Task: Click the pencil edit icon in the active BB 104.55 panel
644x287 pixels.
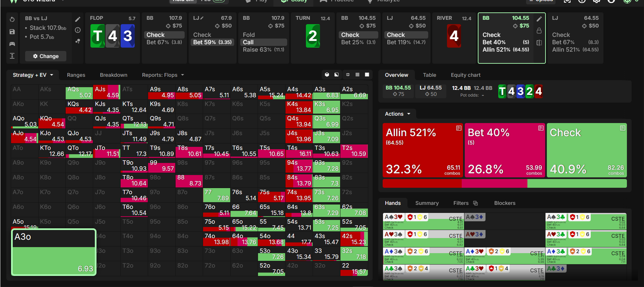Action: [539, 19]
